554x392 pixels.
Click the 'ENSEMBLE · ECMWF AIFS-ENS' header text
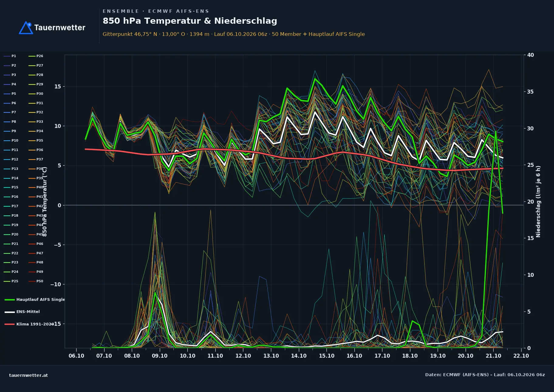click(156, 11)
